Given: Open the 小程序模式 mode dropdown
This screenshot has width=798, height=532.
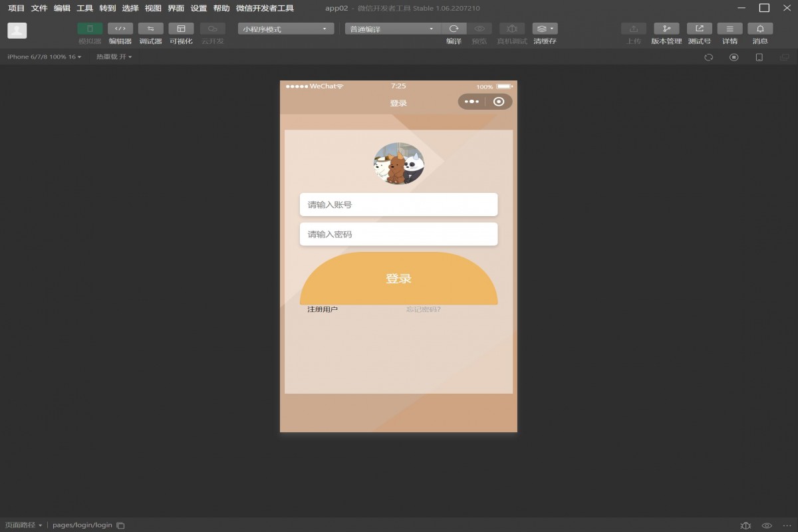Looking at the screenshot, I should click(x=285, y=28).
